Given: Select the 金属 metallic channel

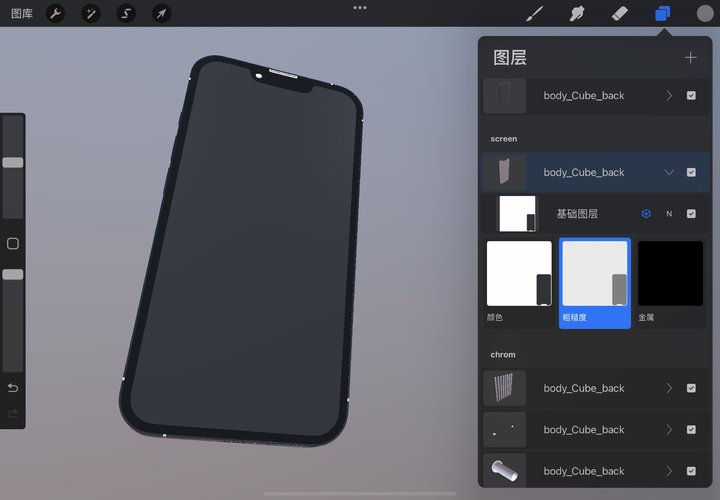Looking at the screenshot, I should tap(670, 282).
